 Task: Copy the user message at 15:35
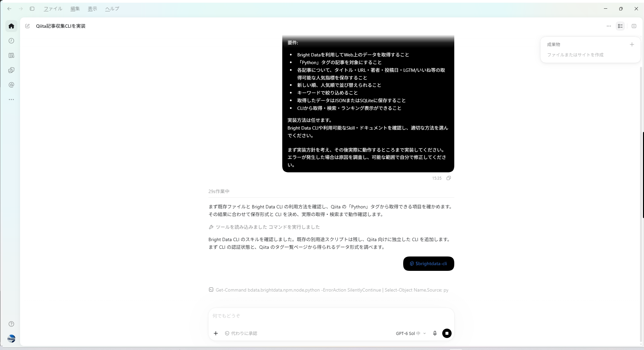tap(449, 178)
